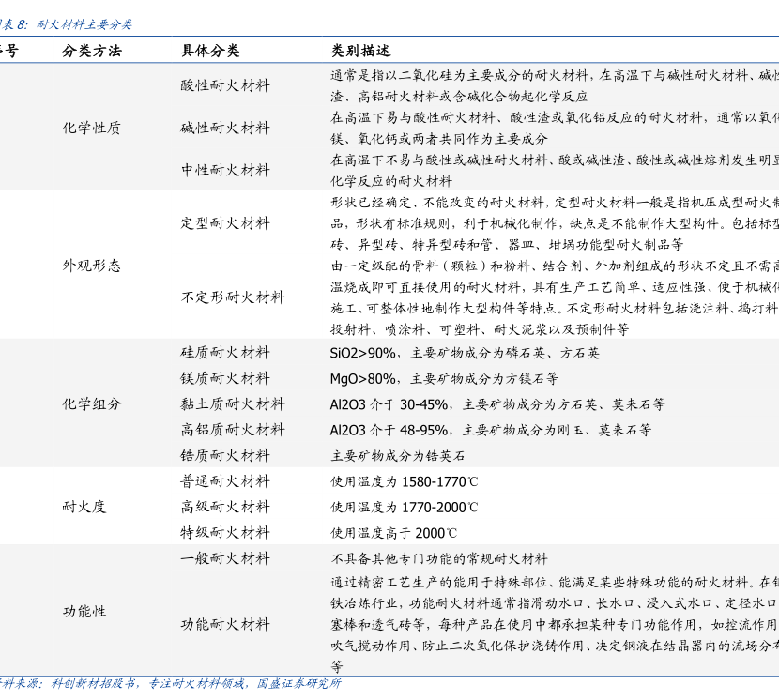Viewport: 779px width, 700px height.
Task: Click the 耐火度 category cell
Action: (x=84, y=507)
